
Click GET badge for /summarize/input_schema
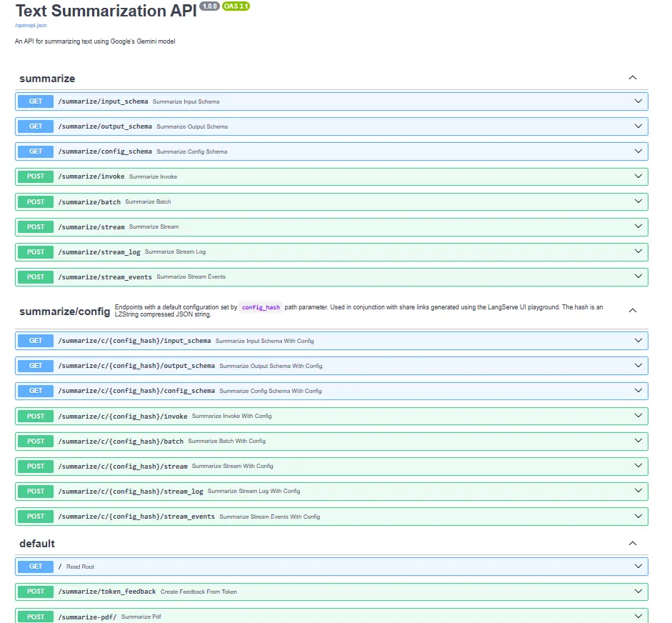[x=36, y=101]
